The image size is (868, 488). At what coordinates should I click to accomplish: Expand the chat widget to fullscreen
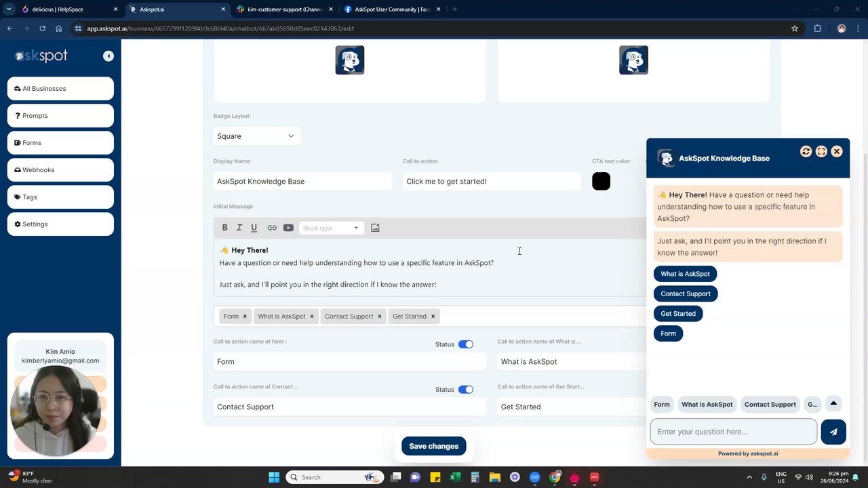tap(821, 152)
